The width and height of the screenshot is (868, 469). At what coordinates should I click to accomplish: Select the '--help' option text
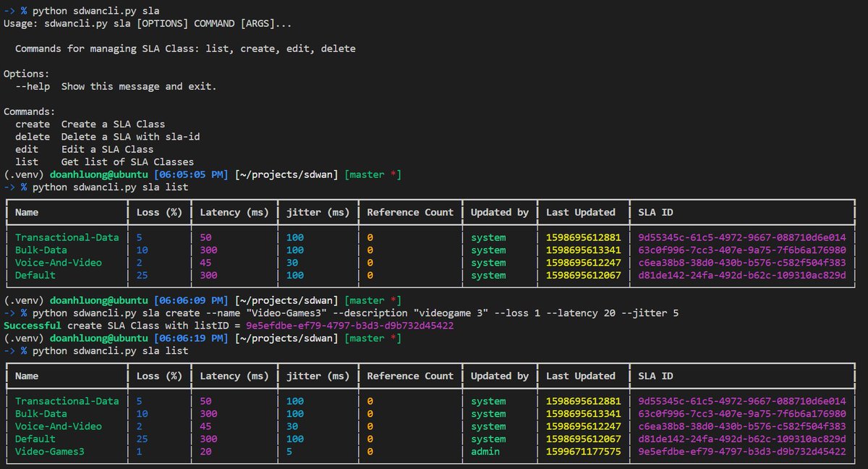33,87
